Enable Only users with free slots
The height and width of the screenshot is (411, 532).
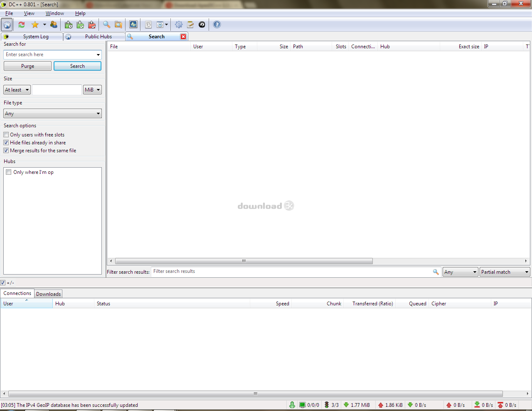6,135
